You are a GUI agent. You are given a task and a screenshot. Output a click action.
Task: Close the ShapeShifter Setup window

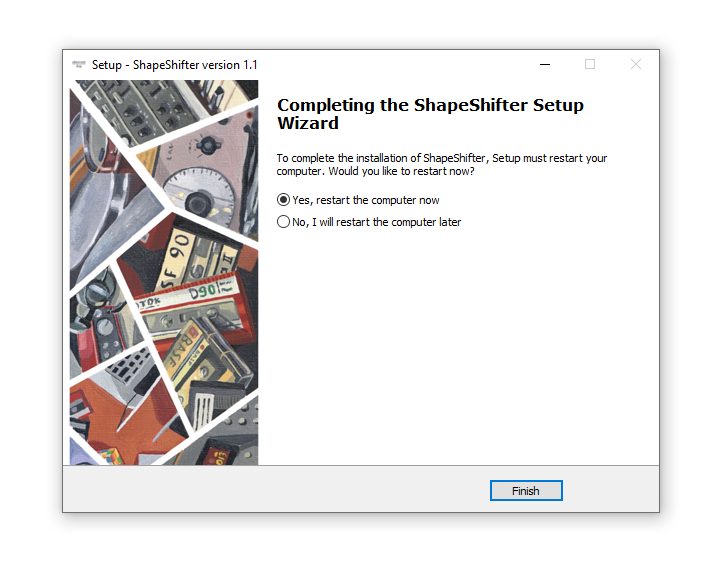pos(636,64)
